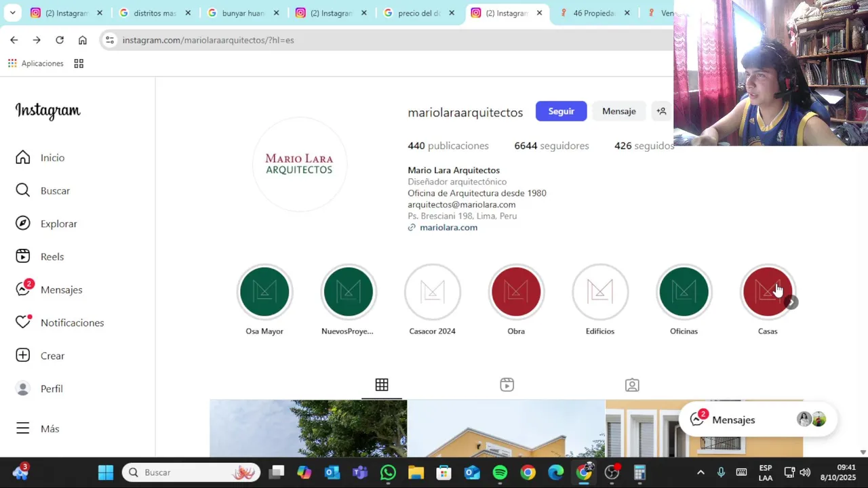This screenshot has height=488, width=868.
Task: Open the Obra story highlight
Action: pyautogui.click(x=516, y=292)
